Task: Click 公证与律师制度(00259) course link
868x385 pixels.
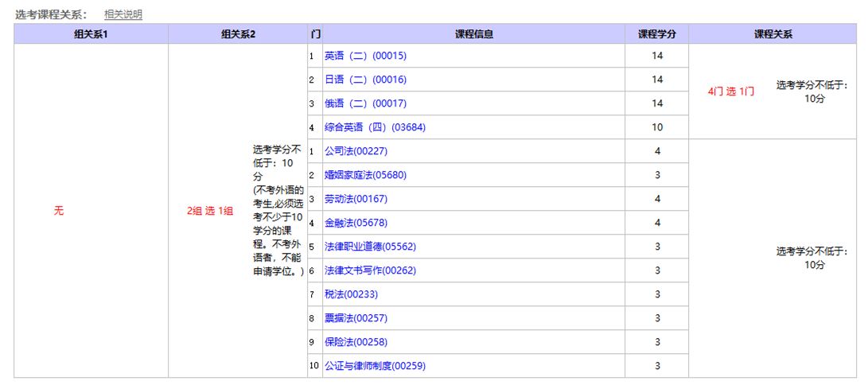Action: point(375,366)
